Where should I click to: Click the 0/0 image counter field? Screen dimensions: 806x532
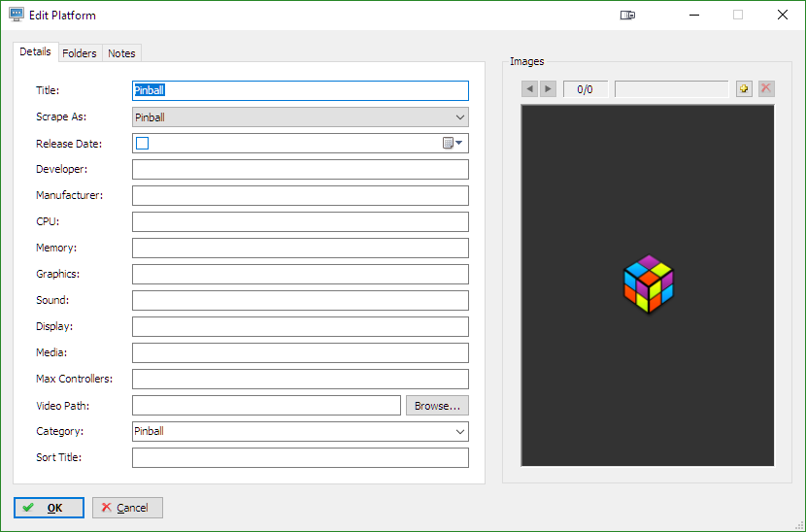586,89
